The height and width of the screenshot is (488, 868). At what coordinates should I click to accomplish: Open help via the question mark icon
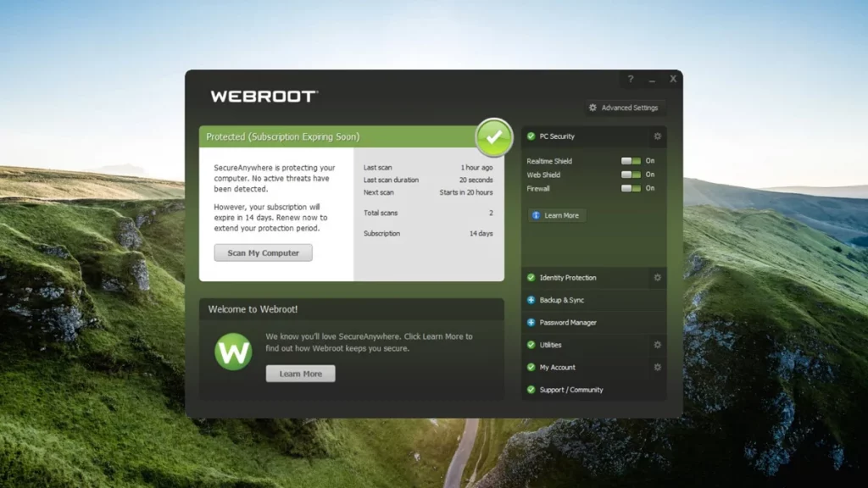click(630, 80)
